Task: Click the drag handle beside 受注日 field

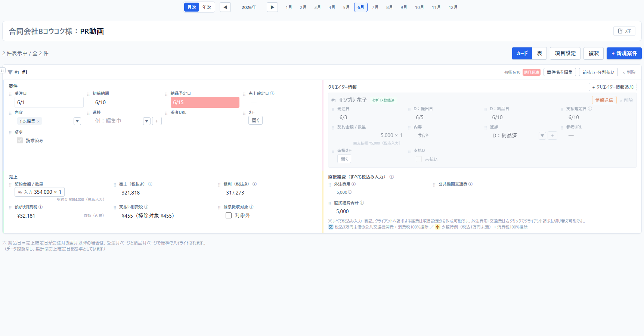Action: pos(10,94)
